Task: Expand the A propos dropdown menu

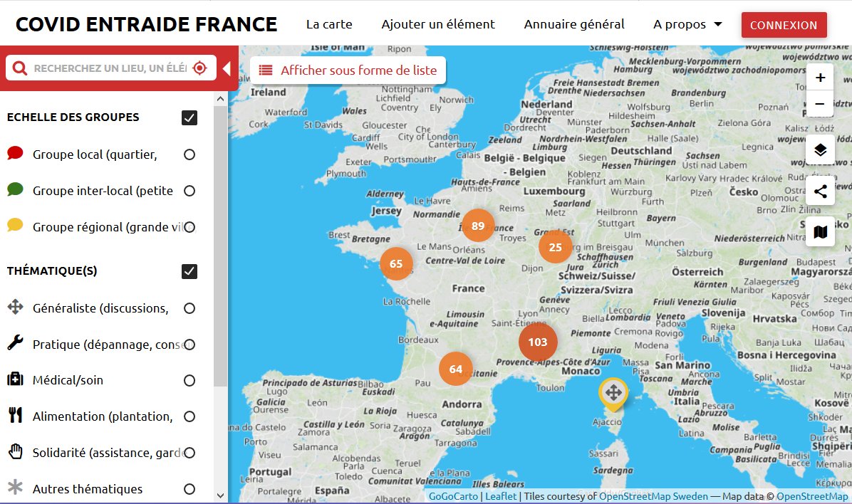Action: coord(687,24)
